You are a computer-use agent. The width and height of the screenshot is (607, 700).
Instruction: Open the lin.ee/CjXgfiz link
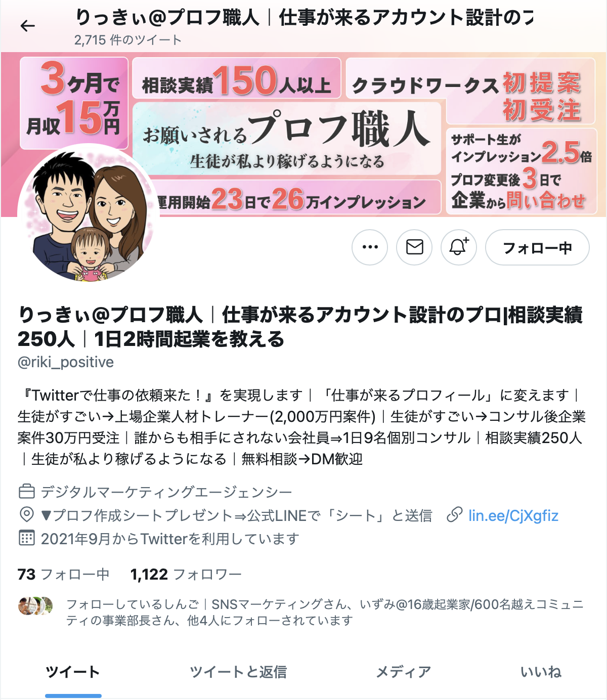[x=513, y=515]
